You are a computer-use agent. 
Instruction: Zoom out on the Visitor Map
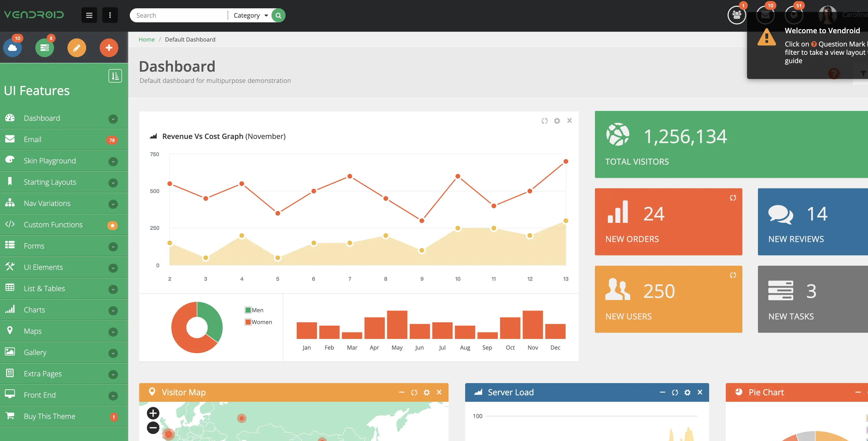[153, 427]
